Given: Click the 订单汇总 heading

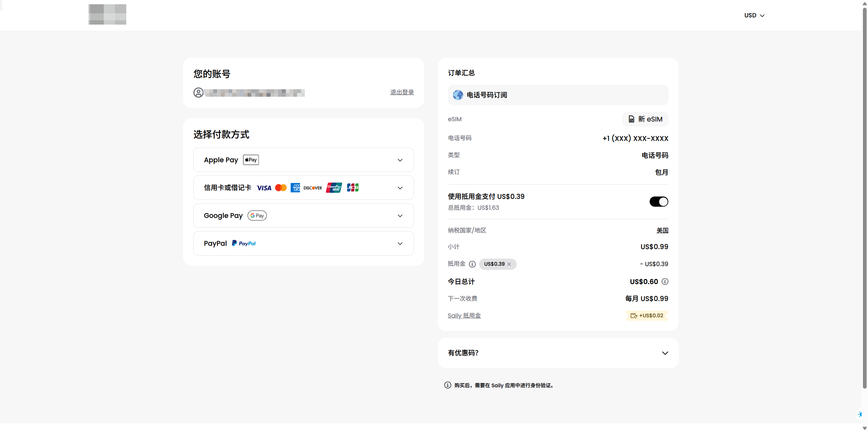Looking at the screenshot, I should [x=461, y=73].
